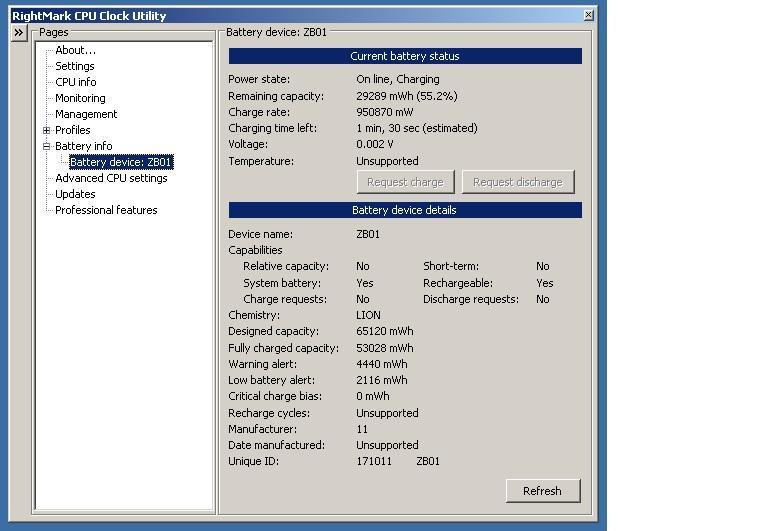Click critical charge bias value 0 mWh

tap(373, 396)
